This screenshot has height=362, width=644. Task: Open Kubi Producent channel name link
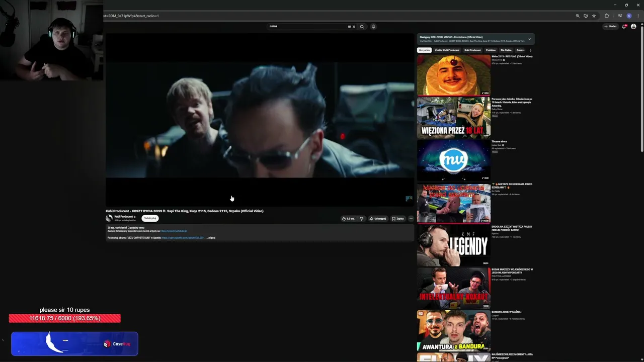click(x=124, y=217)
